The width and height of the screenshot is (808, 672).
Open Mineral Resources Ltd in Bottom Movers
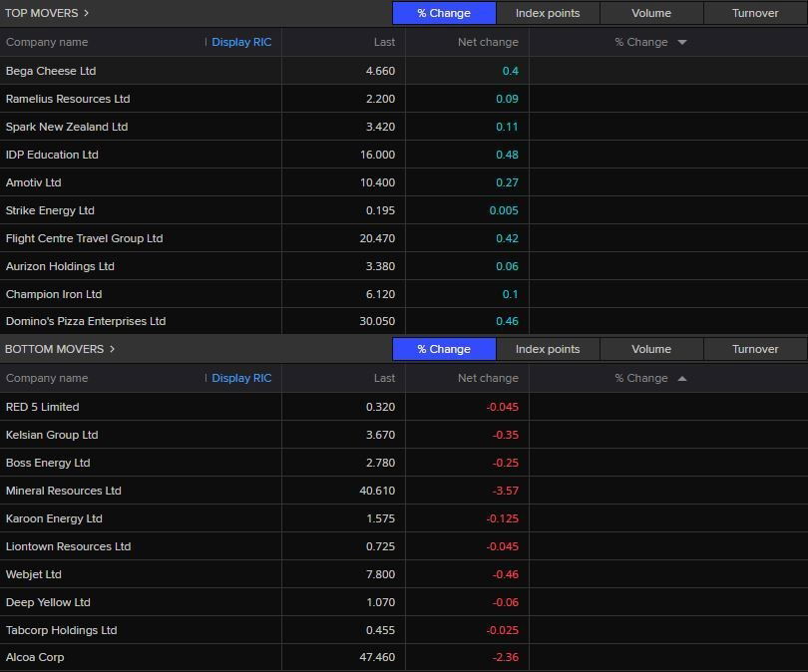click(63, 491)
